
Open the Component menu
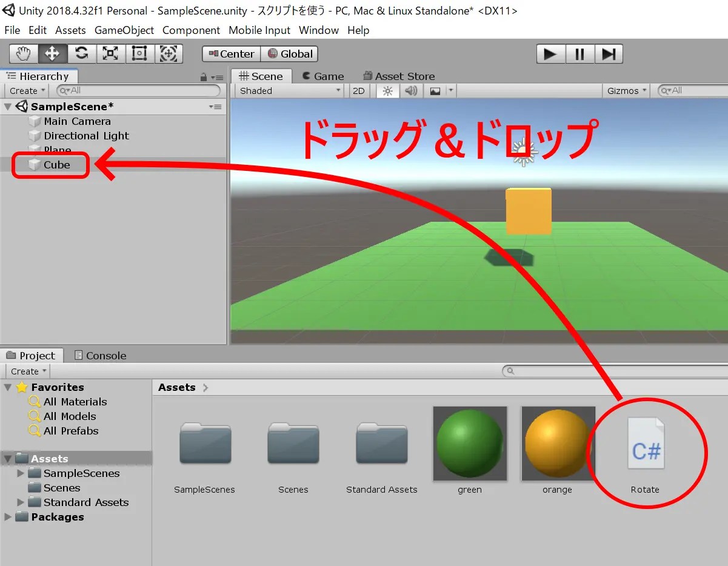(191, 30)
